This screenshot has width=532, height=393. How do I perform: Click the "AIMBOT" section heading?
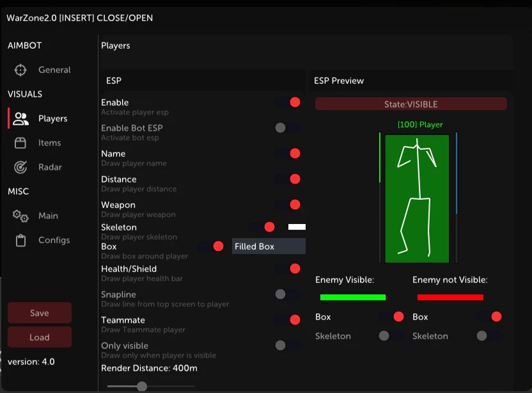(25, 45)
